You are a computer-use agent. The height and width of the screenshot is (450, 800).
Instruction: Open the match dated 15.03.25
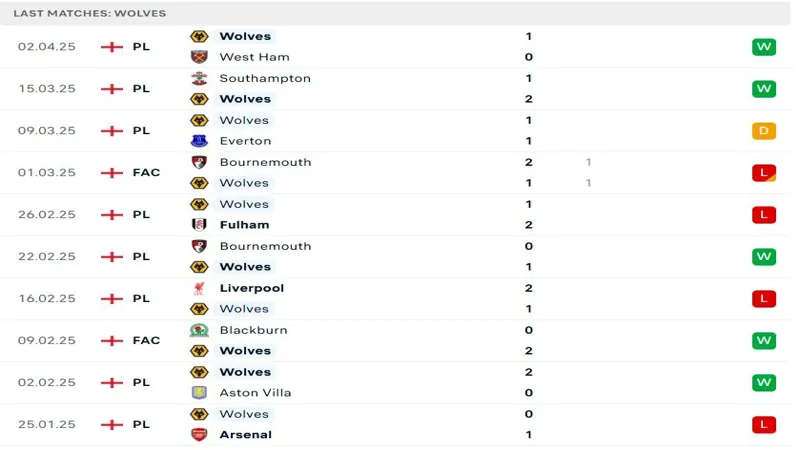[x=395, y=89]
